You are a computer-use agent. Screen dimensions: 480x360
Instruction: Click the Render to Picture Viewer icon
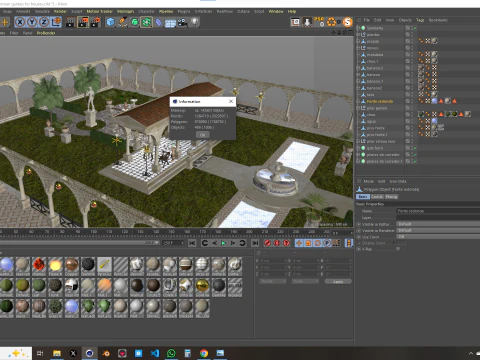pos(83,22)
